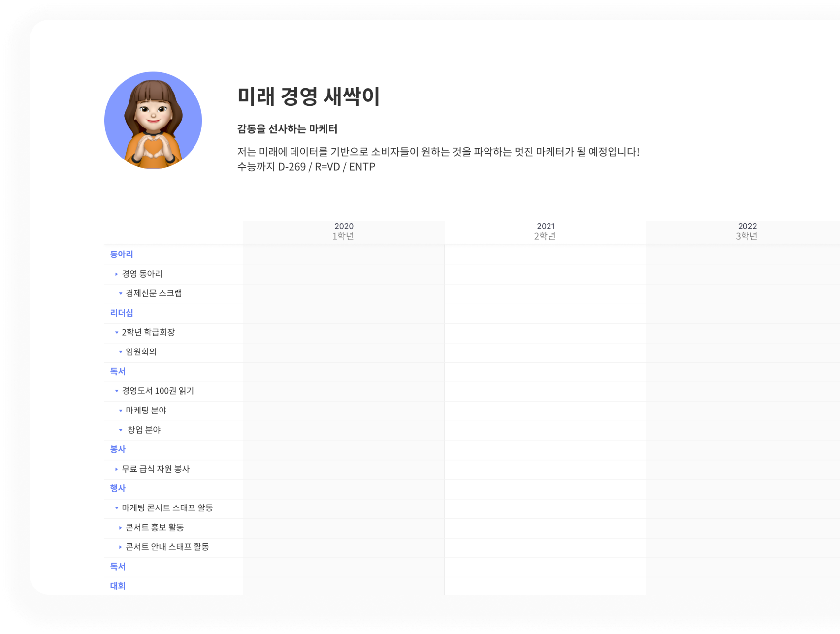Select the 동아리 category heading

tap(122, 254)
